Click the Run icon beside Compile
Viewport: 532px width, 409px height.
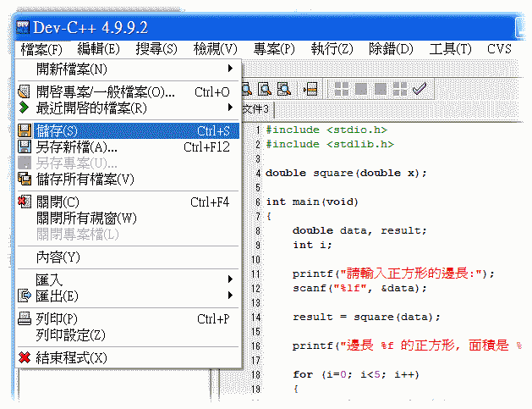pos(360,89)
